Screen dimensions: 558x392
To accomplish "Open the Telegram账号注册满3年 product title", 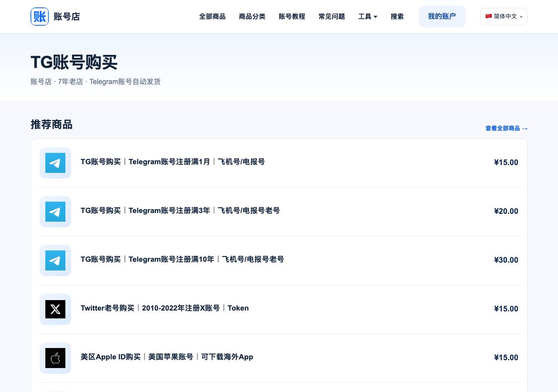I will [180, 210].
